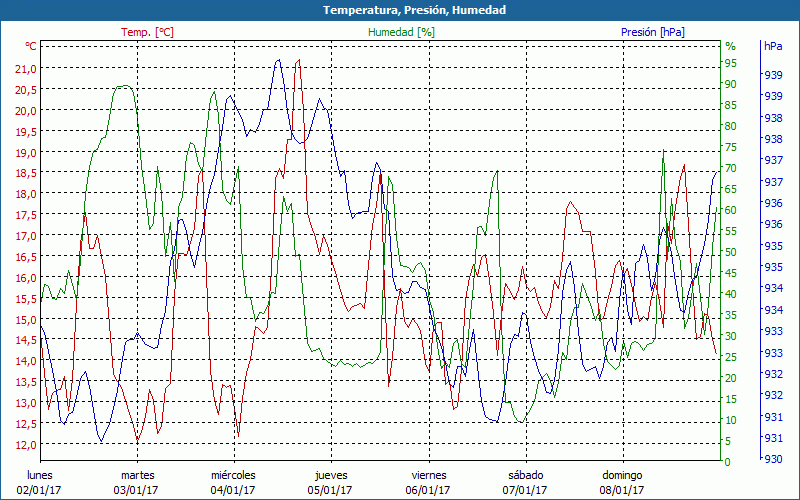Click the 21,0 temperature tick label

[x=26, y=69]
